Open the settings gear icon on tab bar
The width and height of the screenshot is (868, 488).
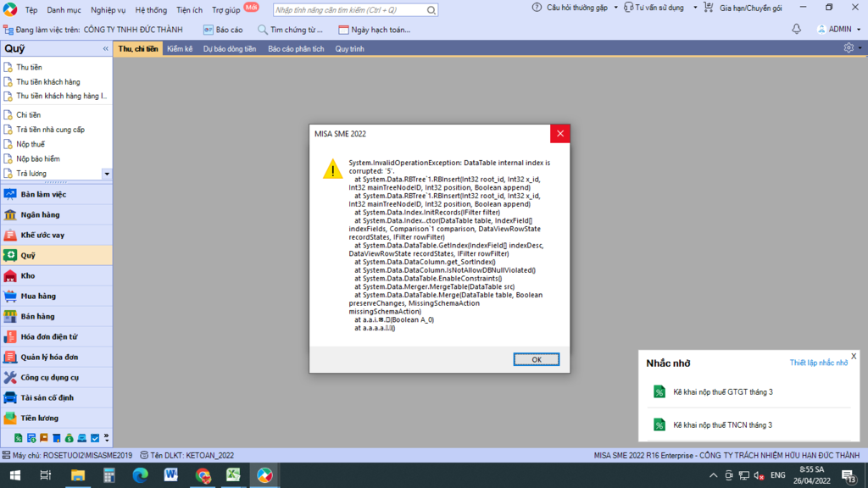849,48
